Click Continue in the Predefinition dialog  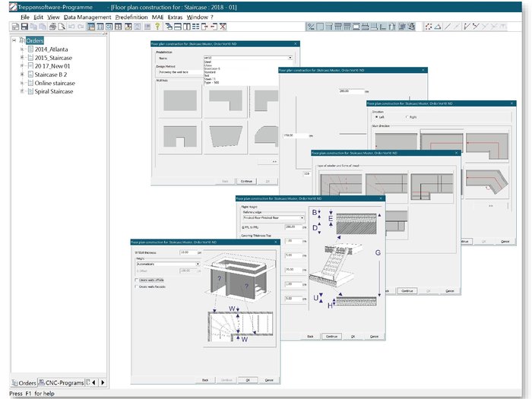tap(246, 181)
